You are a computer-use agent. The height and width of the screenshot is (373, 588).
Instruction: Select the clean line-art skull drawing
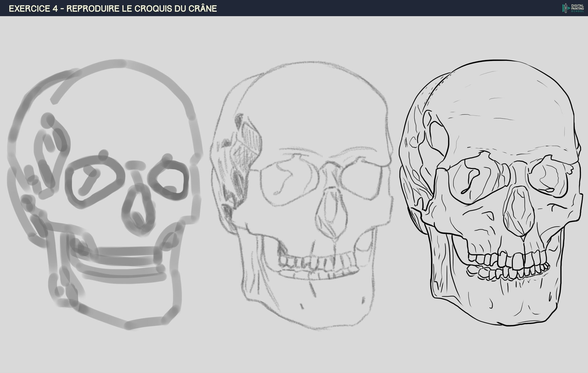[x=491, y=193]
